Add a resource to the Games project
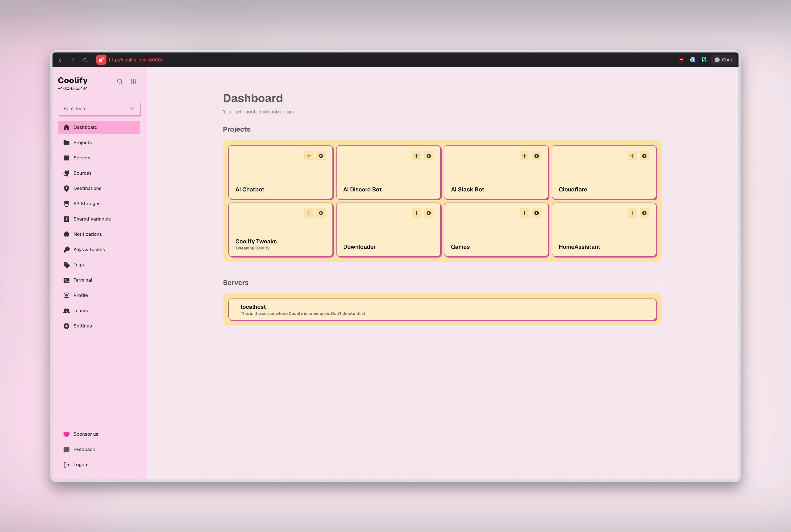This screenshot has width=791, height=532. pyautogui.click(x=524, y=213)
